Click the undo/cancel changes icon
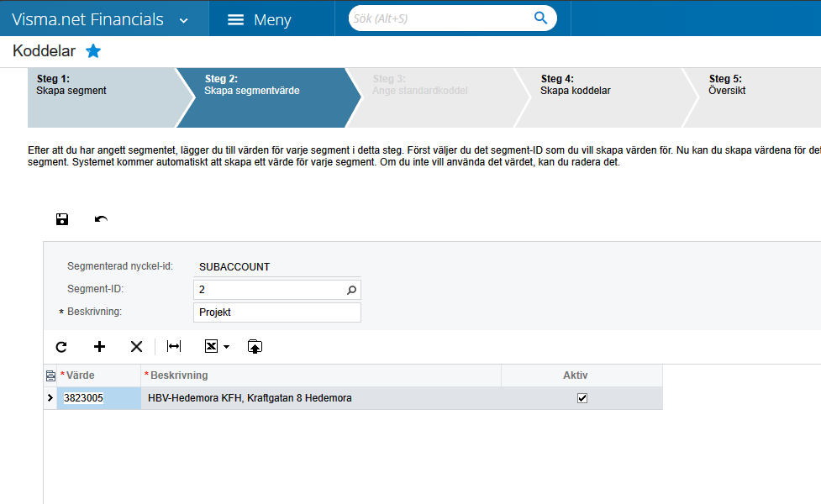 [x=101, y=219]
